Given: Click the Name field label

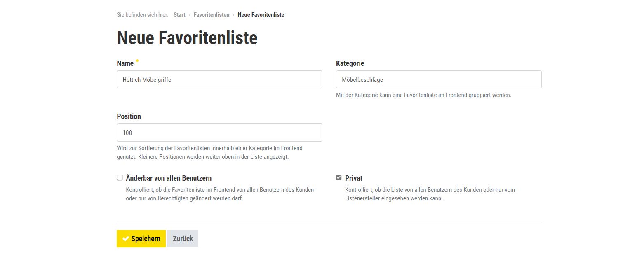Looking at the screenshot, I should tap(125, 63).
